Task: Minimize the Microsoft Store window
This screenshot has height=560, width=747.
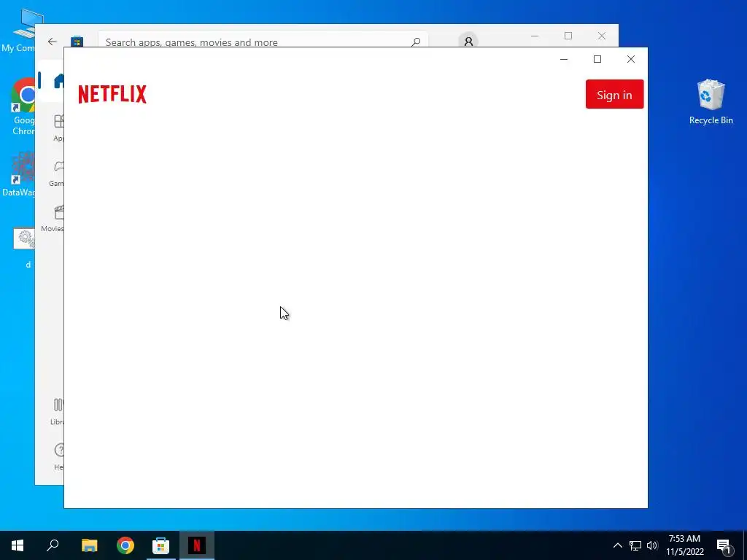Action: [535, 36]
